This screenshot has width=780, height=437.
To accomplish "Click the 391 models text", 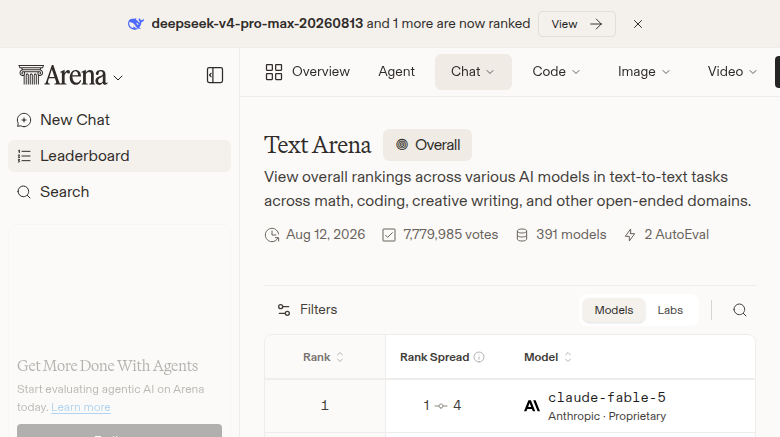I will pos(571,234).
